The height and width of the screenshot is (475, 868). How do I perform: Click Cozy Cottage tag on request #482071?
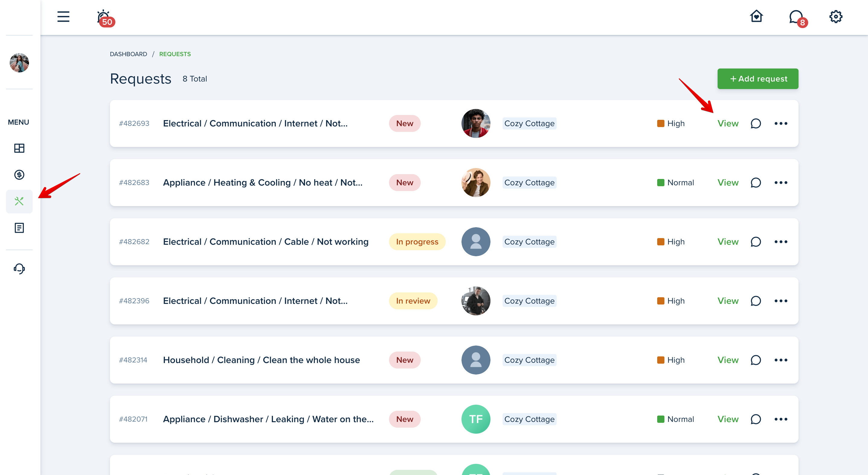tap(529, 419)
